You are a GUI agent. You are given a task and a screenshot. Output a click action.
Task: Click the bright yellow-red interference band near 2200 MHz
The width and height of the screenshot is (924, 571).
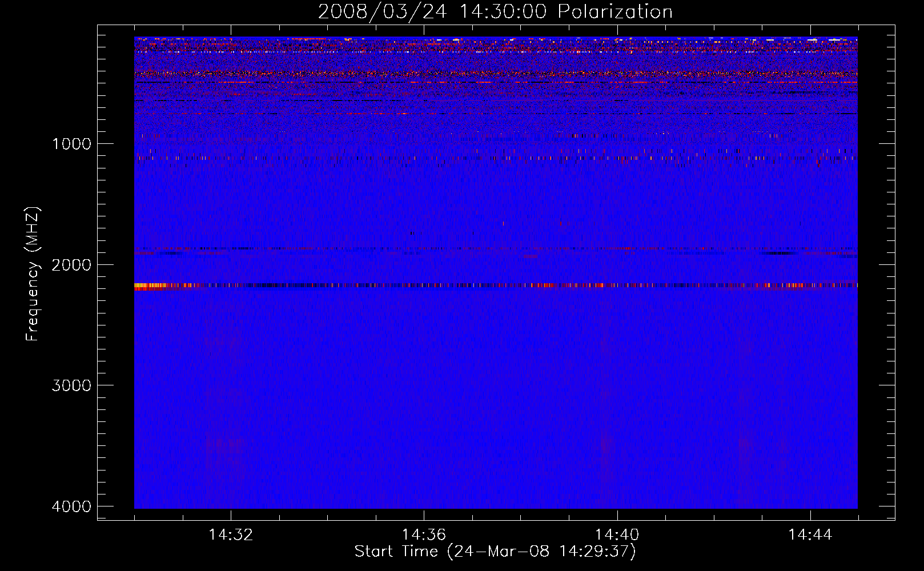(x=496, y=285)
